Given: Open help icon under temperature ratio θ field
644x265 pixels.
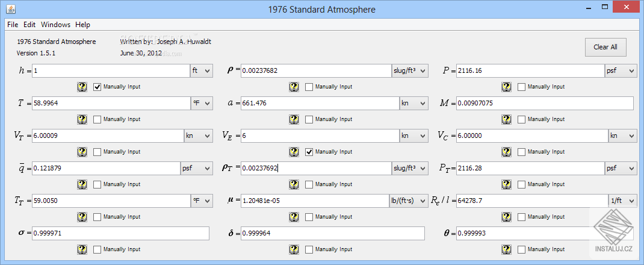Looking at the screenshot, I should (506, 249).
